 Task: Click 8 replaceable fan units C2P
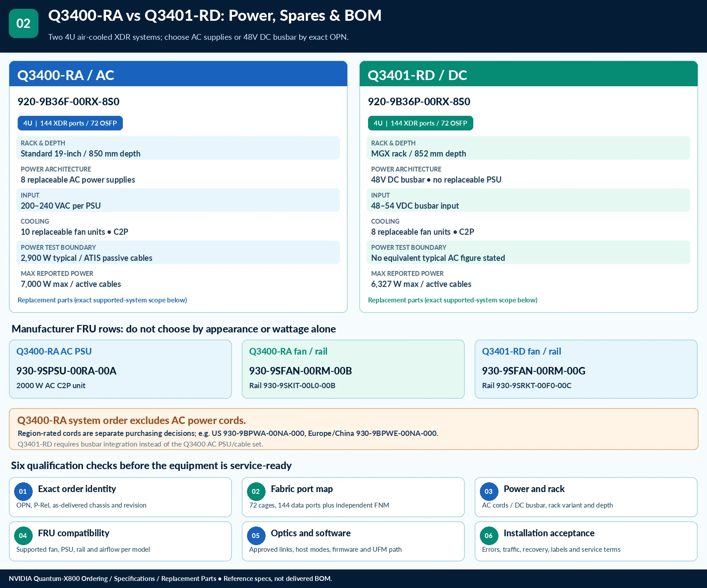click(x=422, y=232)
